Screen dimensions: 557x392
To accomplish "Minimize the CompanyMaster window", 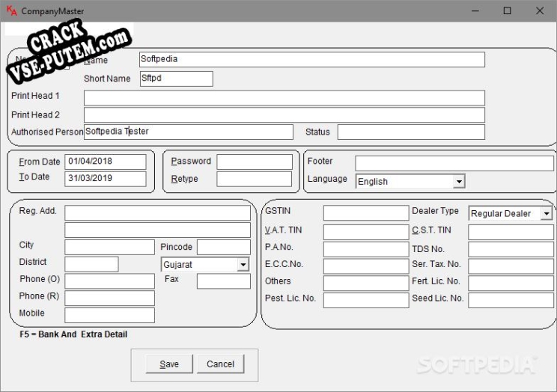I will coord(475,10).
